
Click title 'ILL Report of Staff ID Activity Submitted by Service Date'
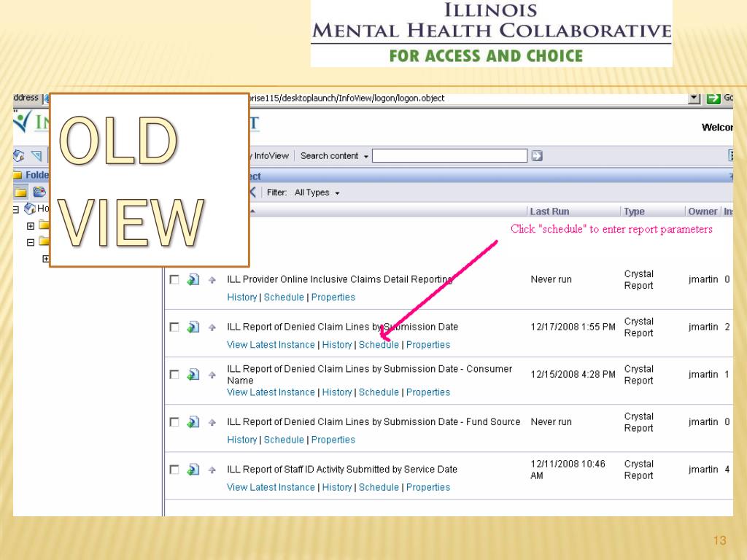342,470
